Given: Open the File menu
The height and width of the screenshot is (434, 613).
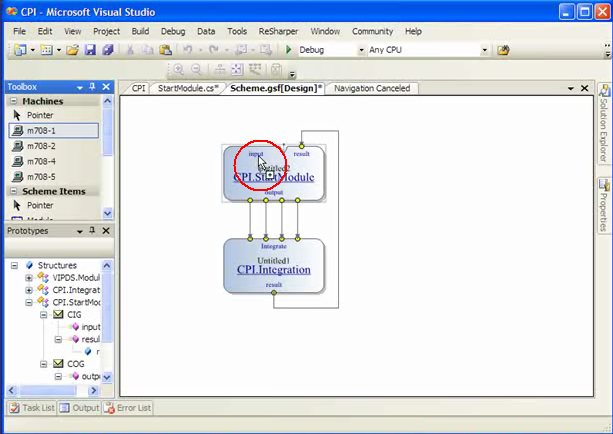Looking at the screenshot, I should (x=19, y=31).
